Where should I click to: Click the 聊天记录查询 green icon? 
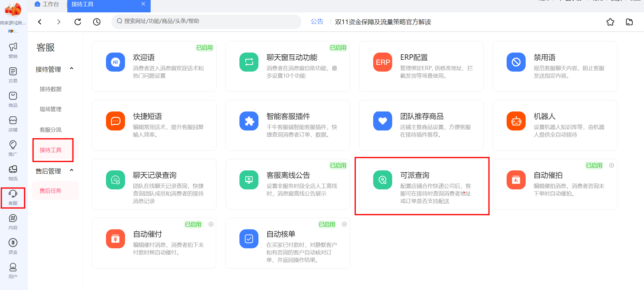pyautogui.click(x=115, y=180)
